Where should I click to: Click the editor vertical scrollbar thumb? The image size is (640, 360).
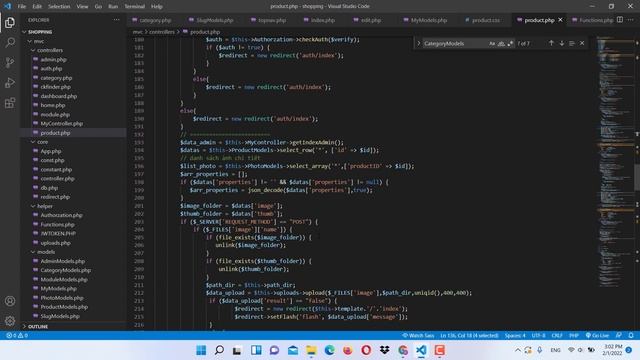tap(637, 176)
